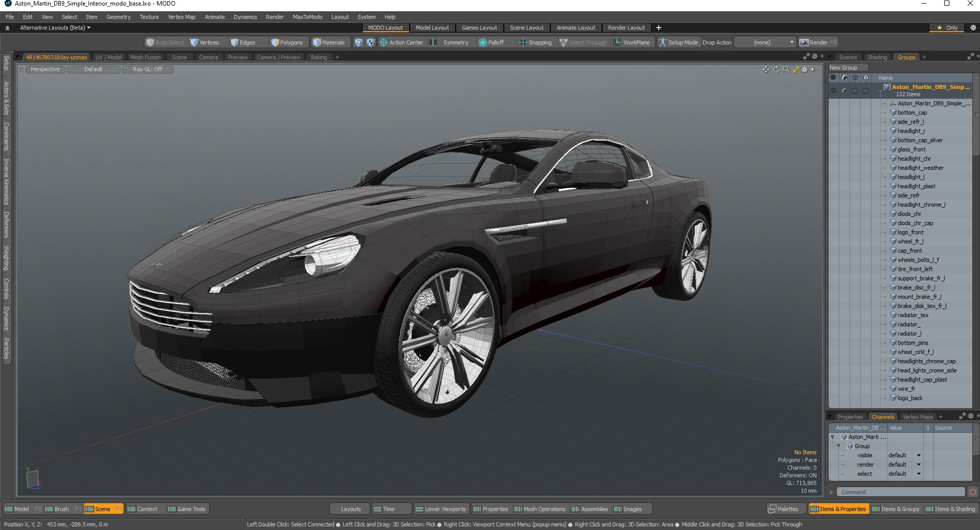Open the render channel default dropdown

coord(904,465)
